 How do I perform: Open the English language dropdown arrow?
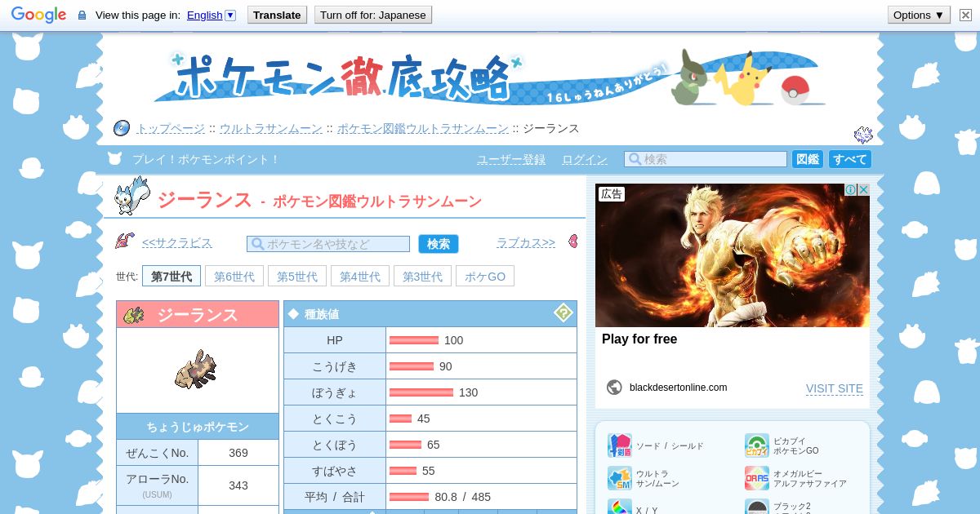tap(229, 15)
